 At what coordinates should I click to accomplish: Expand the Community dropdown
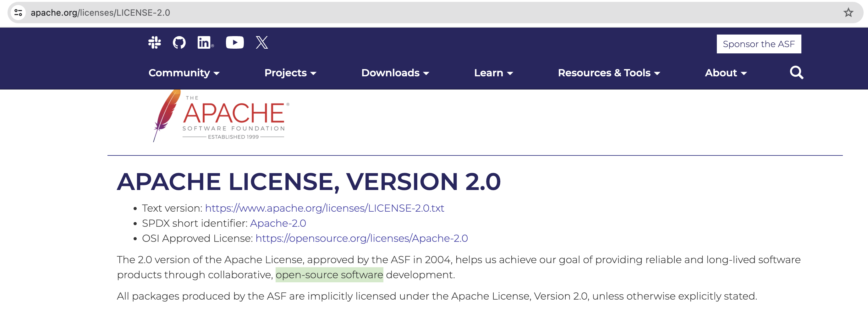184,73
